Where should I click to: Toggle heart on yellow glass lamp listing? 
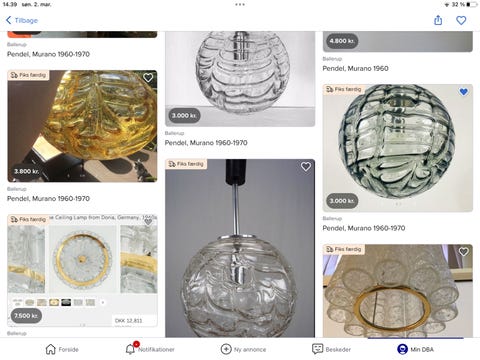click(x=148, y=78)
